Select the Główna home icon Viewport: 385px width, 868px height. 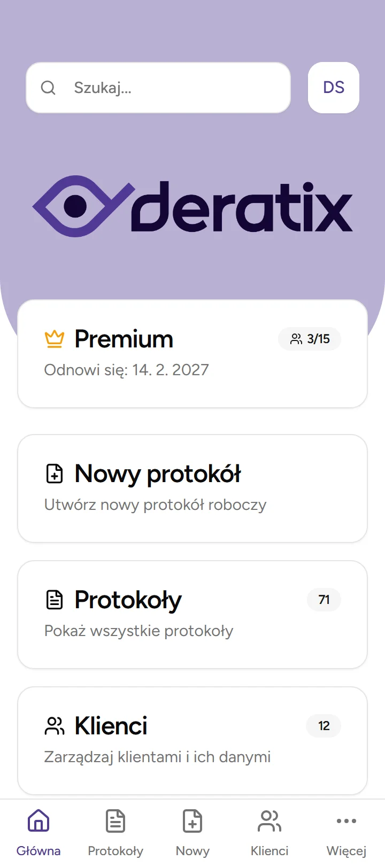pyautogui.click(x=38, y=820)
